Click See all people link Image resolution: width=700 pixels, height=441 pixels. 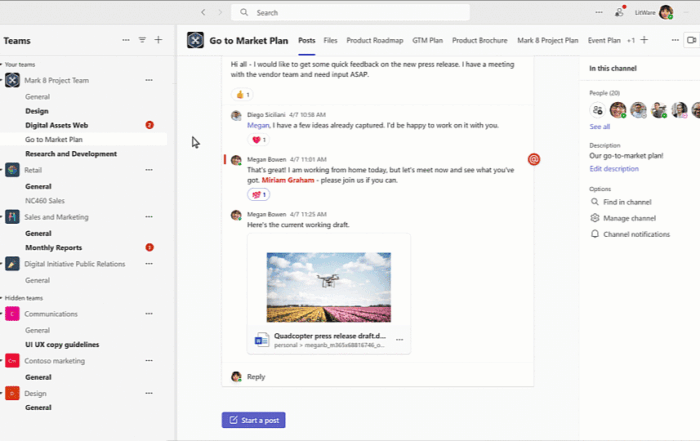[599, 127]
